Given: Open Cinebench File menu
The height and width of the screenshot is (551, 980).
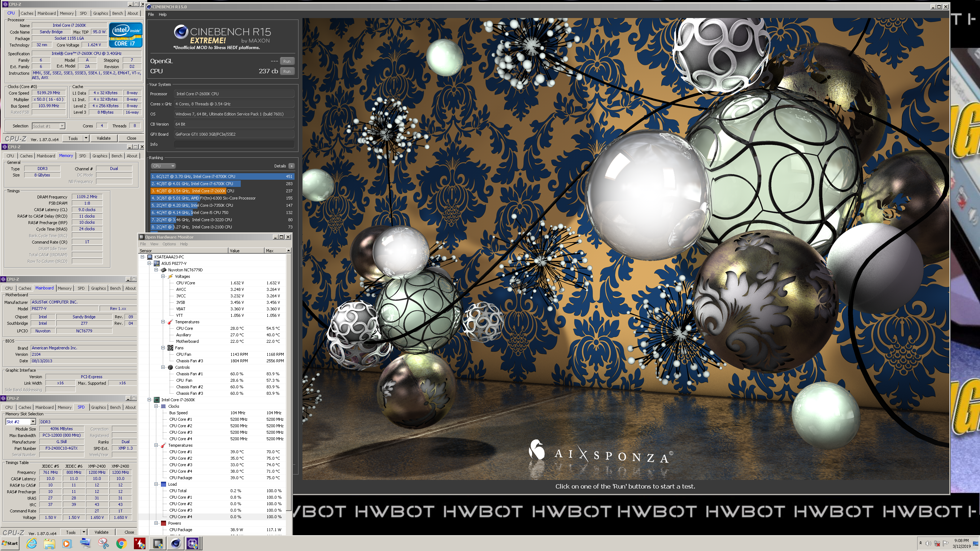Looking at the screenshot, I should click(x=151, y=14).
